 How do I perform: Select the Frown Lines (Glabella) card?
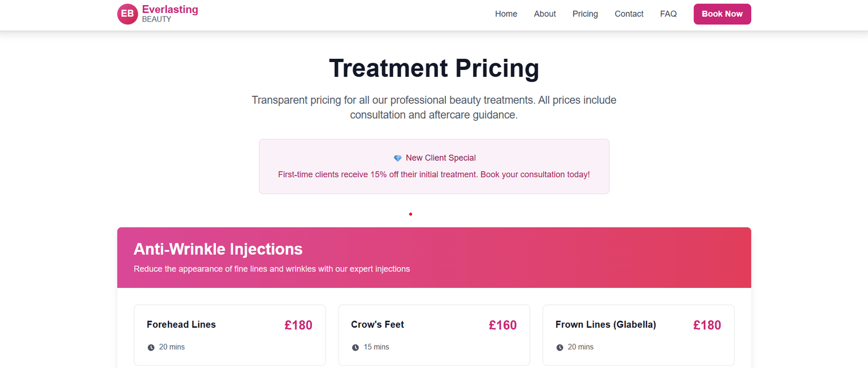[x=639, y=335]
